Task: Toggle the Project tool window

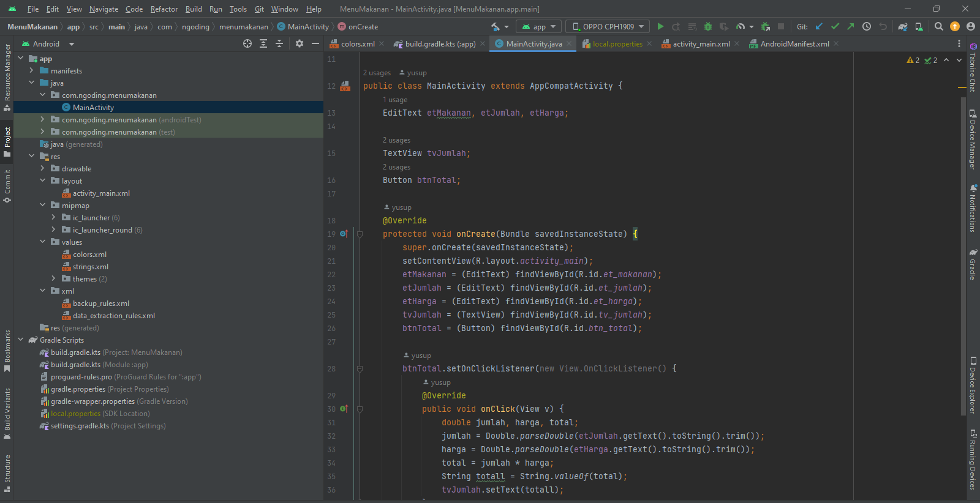Action: click(x=7, y=141)
